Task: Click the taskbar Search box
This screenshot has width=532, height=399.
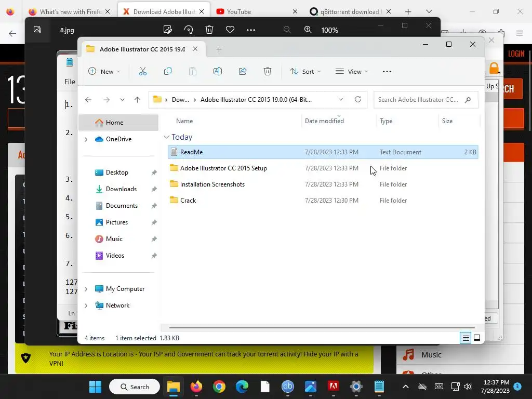Action: coord(135,387)
